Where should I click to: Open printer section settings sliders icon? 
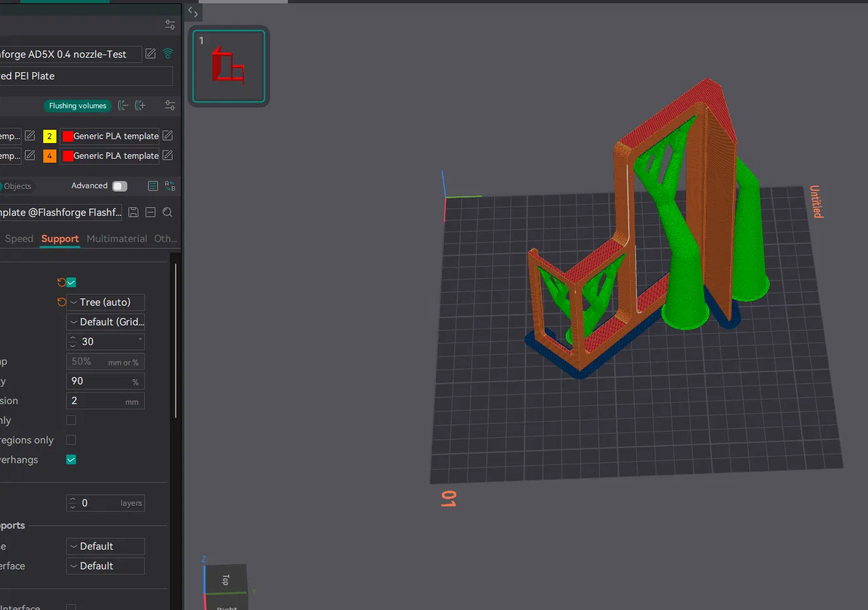pos(170,25)
